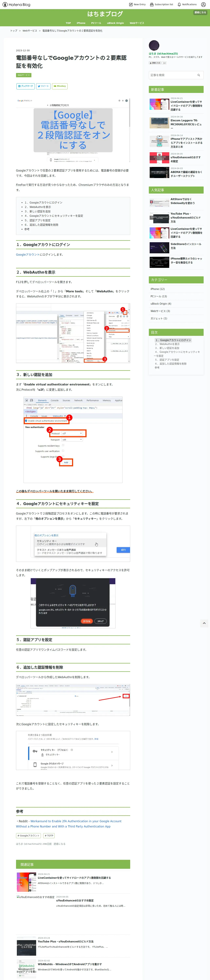The image size is (210, 980).
Task: Open New Entry editor
Action: point(137,5)
